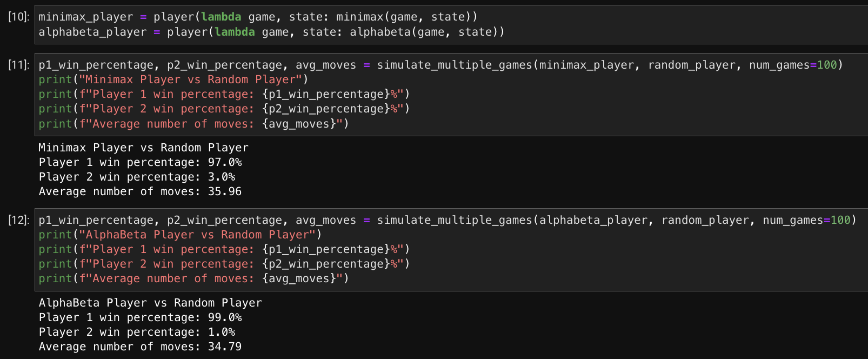Select the [10]: cell prompt label
Image resolution: width=868 pixels, height=359 pixels.
point(19,17)
